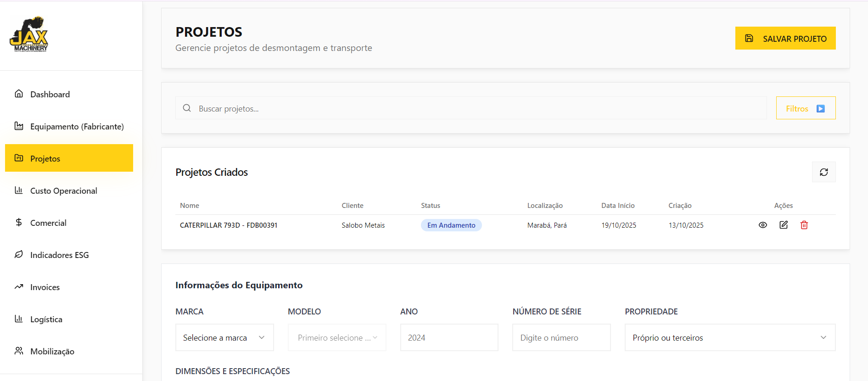The height and width of the screenshot is (381, 868).
Task: Open Logística in the sidebar
Action: [x=69, y=319]
